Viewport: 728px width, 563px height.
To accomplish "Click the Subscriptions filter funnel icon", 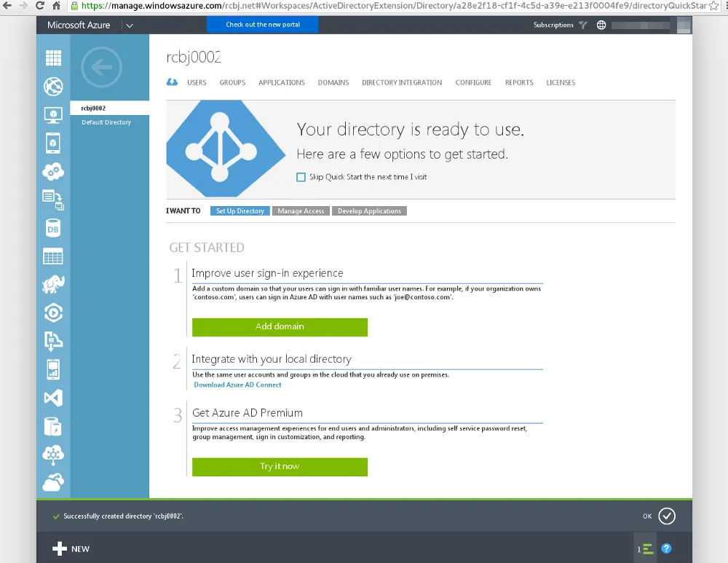I will pos(583,25).
